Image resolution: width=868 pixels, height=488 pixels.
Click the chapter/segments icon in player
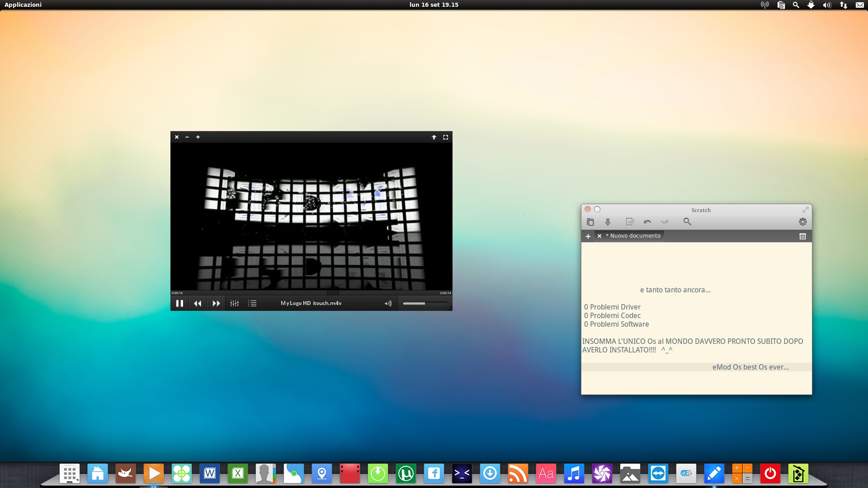253,303
